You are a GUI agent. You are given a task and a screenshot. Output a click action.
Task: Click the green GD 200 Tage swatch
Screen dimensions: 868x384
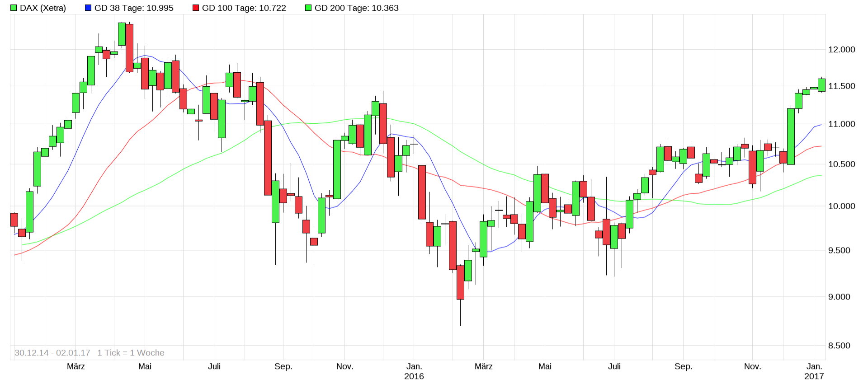308,8
